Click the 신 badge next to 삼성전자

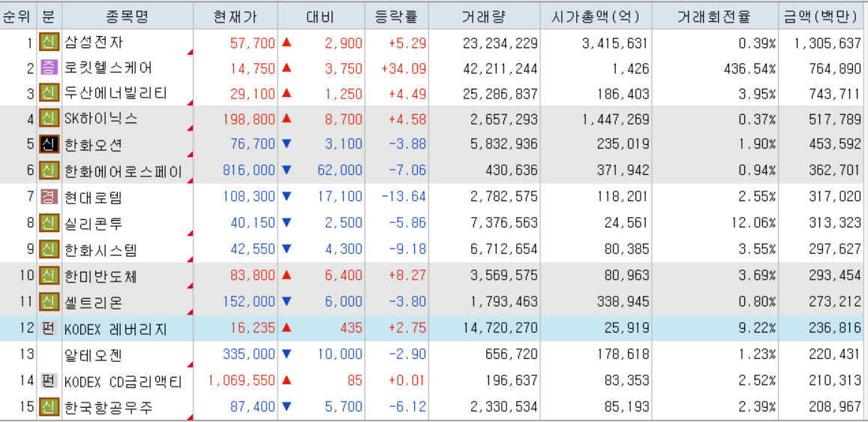click(x=50, y=42)
